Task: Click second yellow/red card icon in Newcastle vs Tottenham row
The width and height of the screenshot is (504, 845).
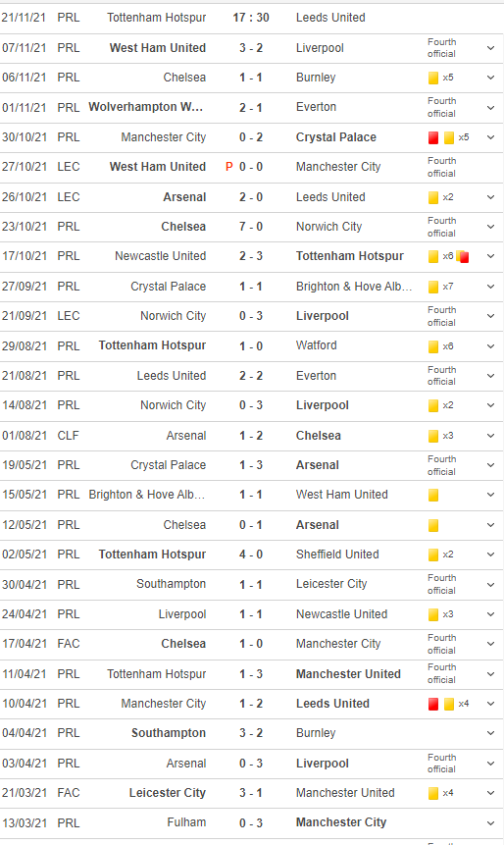Action: [463, 256]
